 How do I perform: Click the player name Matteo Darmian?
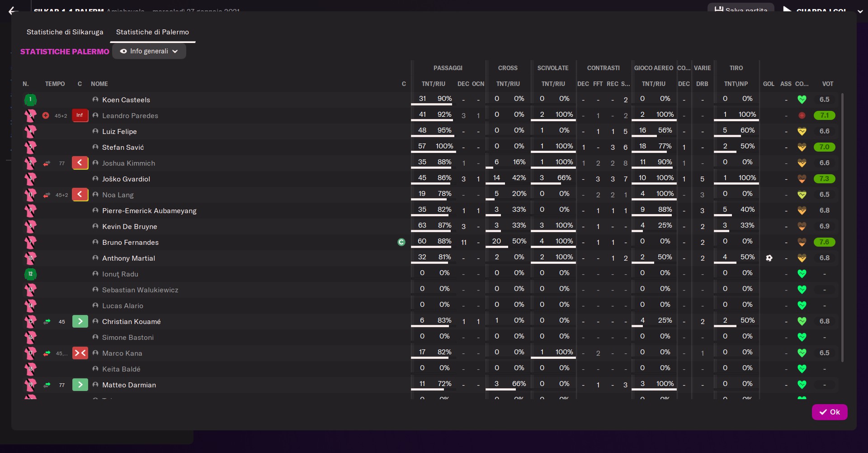[129, 385]
